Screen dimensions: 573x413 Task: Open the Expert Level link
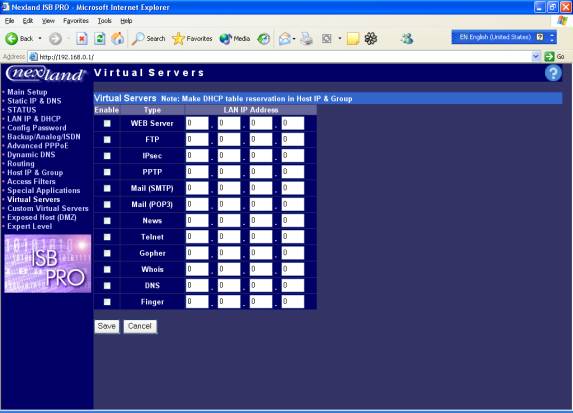coord(30,226)
